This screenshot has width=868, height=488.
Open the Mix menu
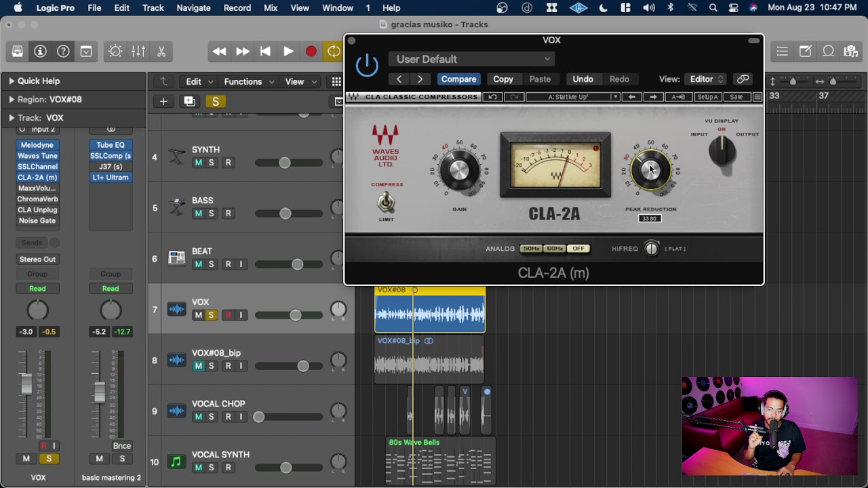pyautogui.click(x=271, y=7)
